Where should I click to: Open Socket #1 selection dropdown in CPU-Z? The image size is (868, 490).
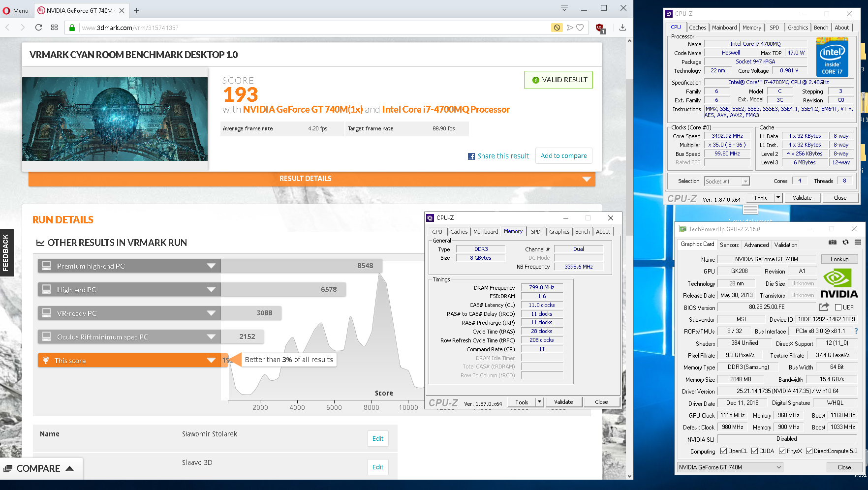click(x=727, y=182)
